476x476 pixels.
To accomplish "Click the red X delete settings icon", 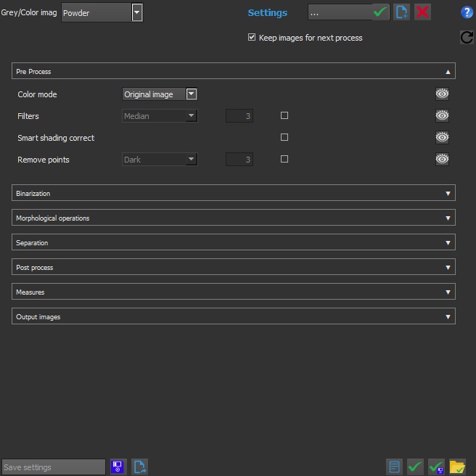I will pos(422,12).
